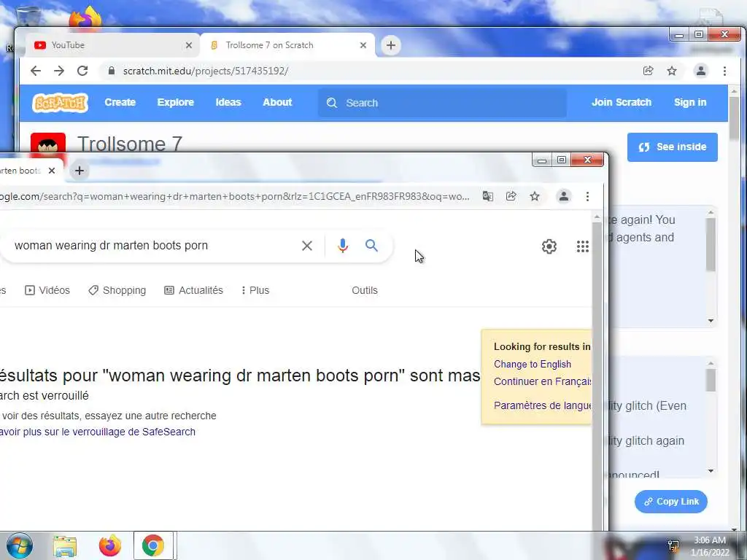Select the Trollsome 7 on Scratch tab
The image size is (747, 560).
click(287, 45)
